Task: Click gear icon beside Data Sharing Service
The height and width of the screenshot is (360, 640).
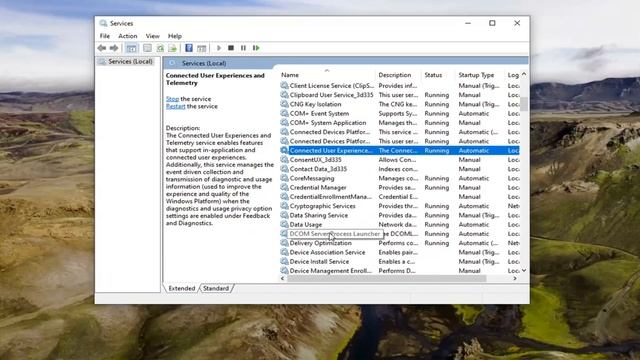Action: click(284, 215)
